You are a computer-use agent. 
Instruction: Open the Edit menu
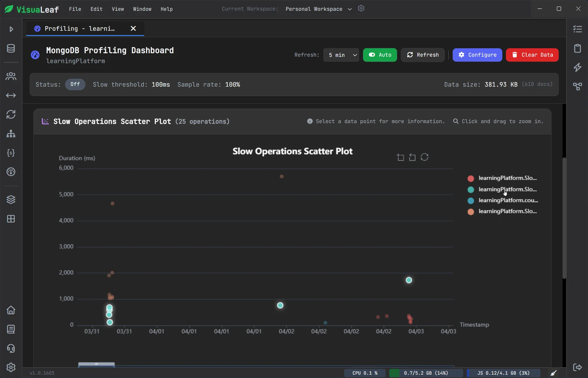coord(96,9)
